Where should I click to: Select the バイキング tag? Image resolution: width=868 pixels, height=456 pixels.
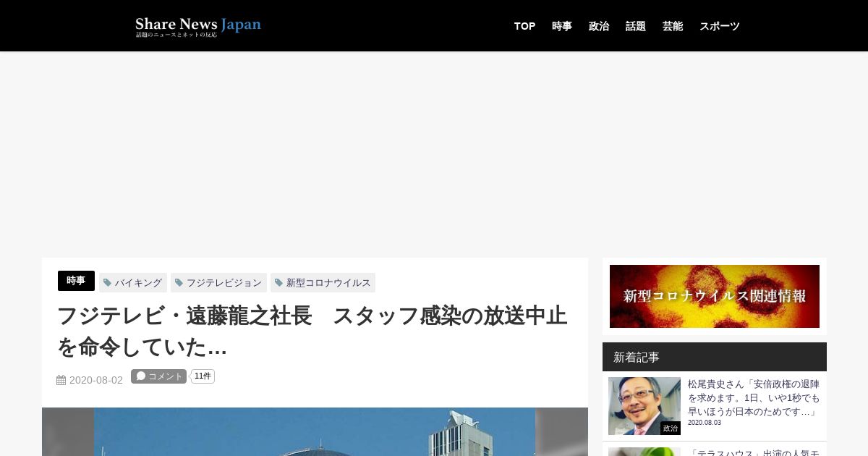coord(133,282)
